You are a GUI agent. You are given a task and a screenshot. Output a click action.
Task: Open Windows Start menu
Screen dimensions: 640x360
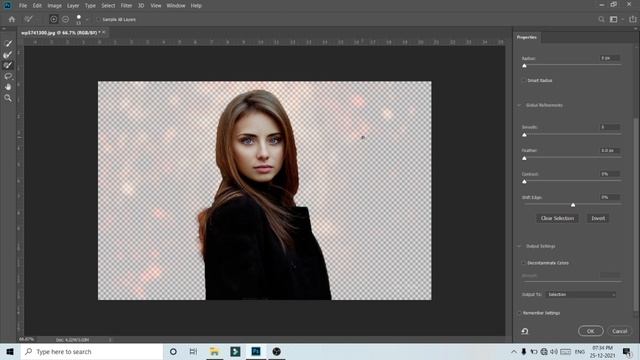click(x=10, y=351)
